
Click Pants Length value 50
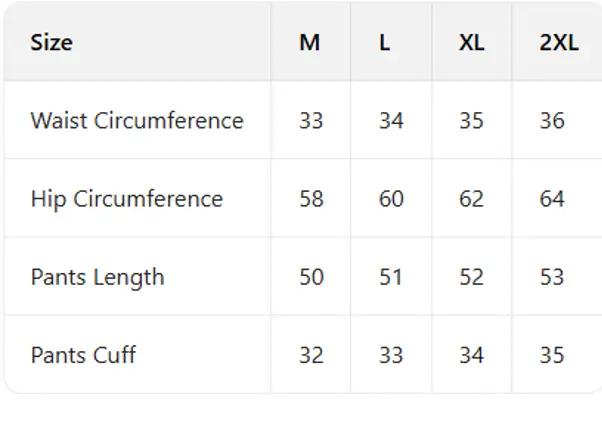point(311,277)
